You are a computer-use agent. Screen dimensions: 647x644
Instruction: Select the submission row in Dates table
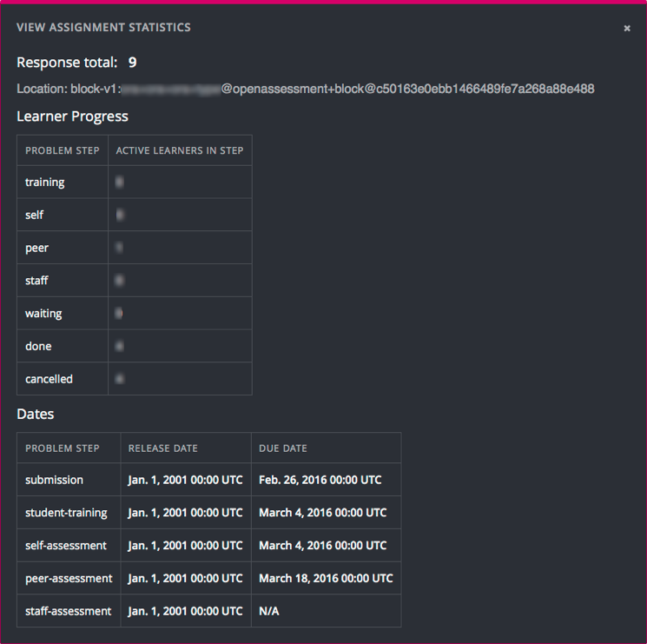click(54, 480)
